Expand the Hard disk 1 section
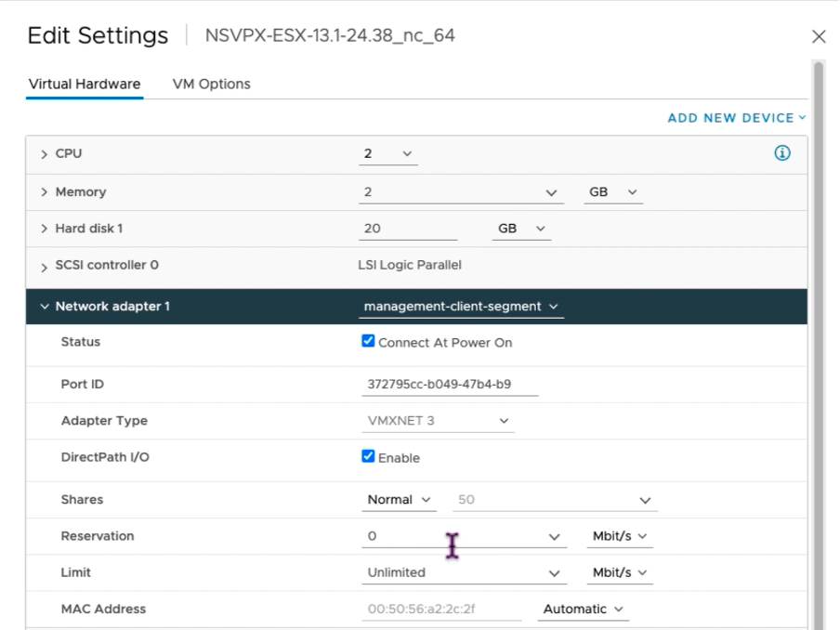 44,229
